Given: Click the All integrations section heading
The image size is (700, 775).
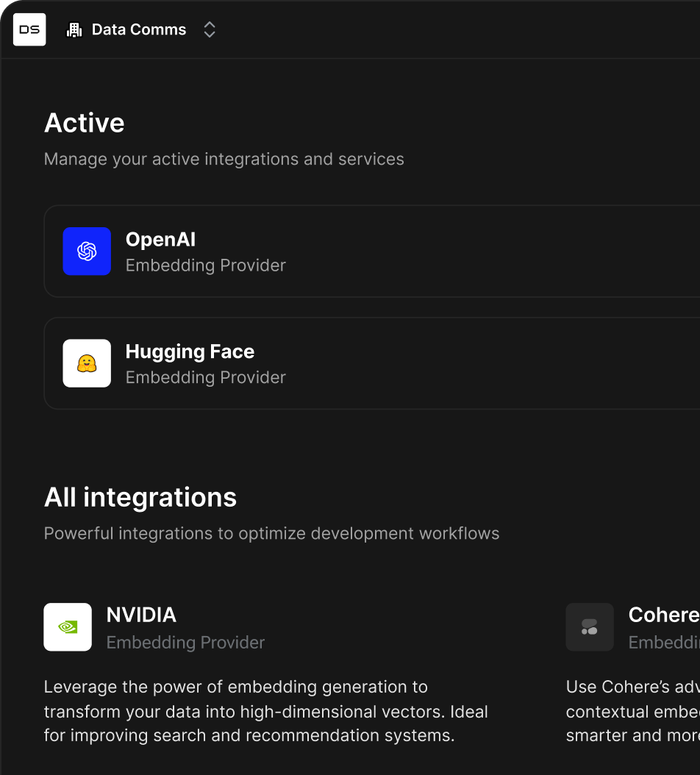Looking at the screenshot, I should pos(140,498).
